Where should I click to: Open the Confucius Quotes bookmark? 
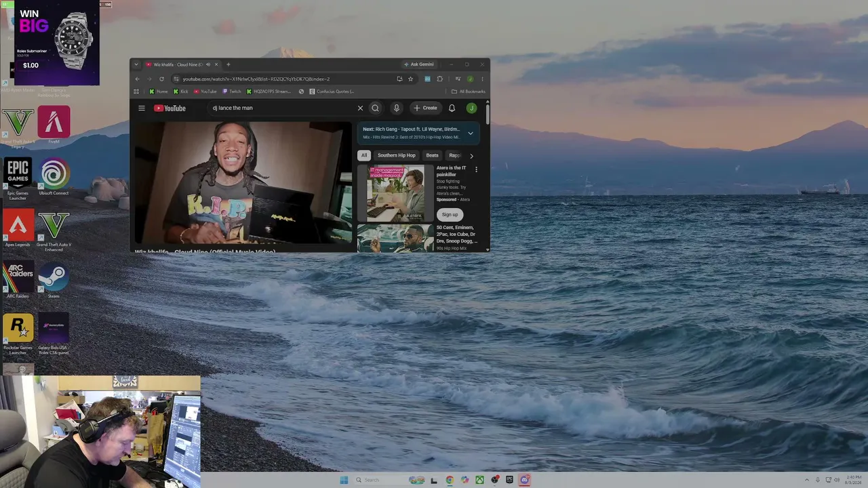(x=332, y=91)
